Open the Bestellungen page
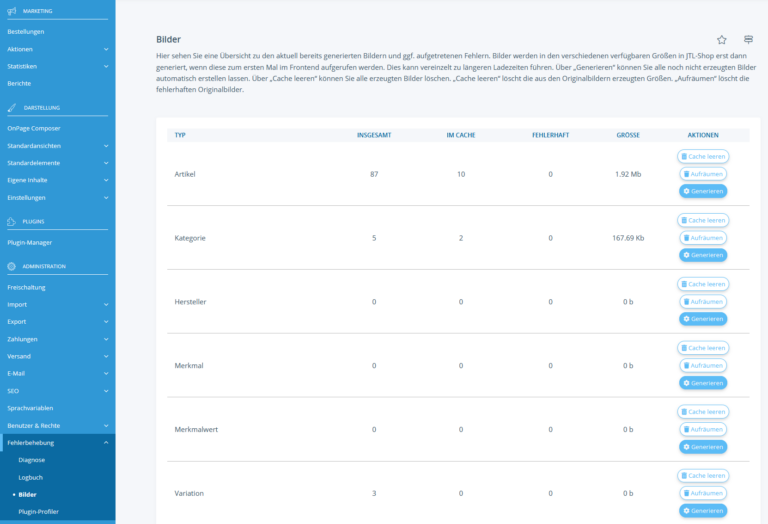768x524 pixels. (25, 32)
